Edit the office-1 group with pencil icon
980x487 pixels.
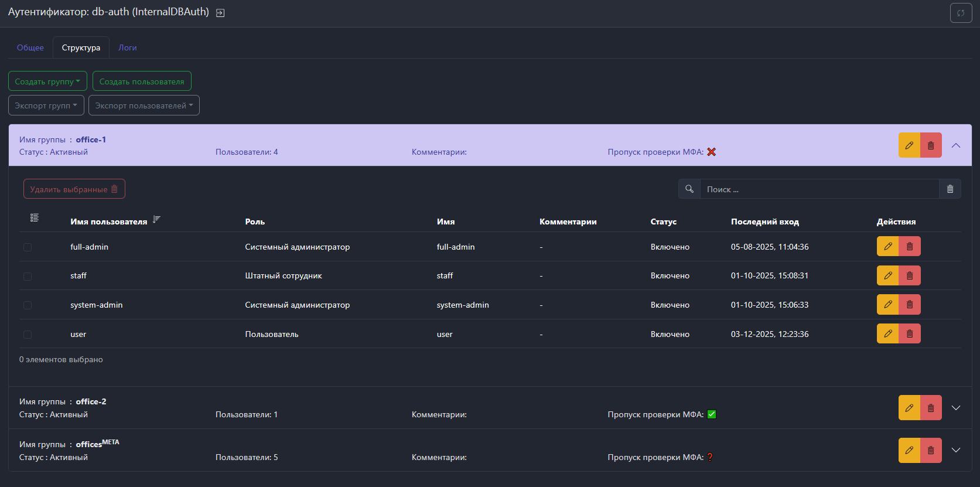click(909, 145)
